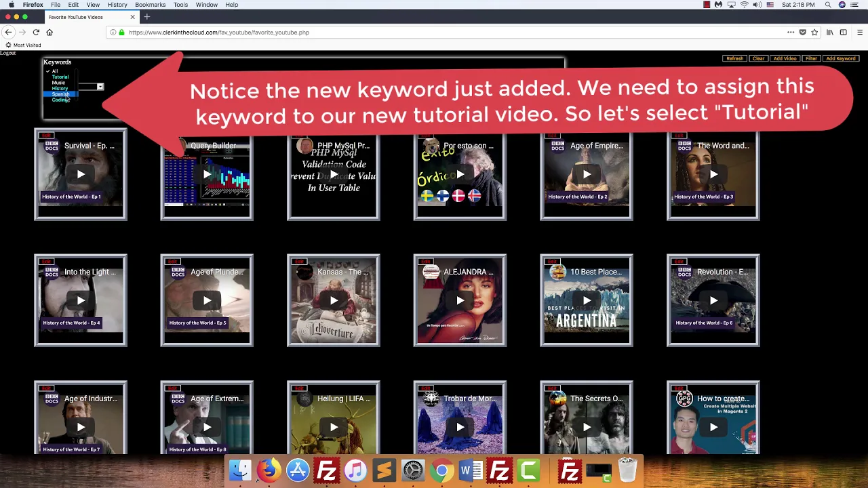Click the Clear button
Image resolution: width=868 pixels, height=488 pixels.
tap(758, 59)
